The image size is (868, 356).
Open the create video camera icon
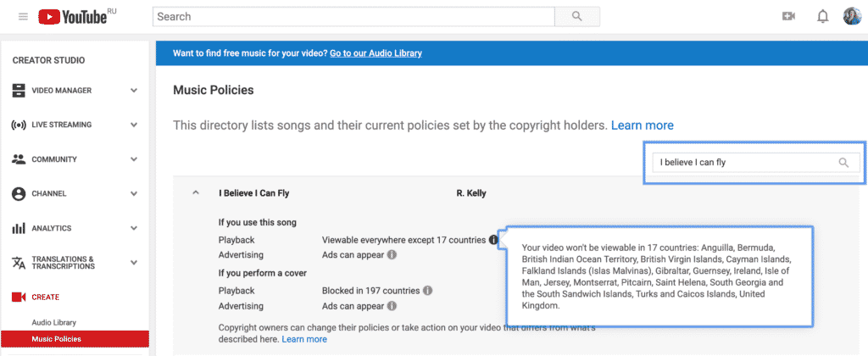click(x=788, y=17)
